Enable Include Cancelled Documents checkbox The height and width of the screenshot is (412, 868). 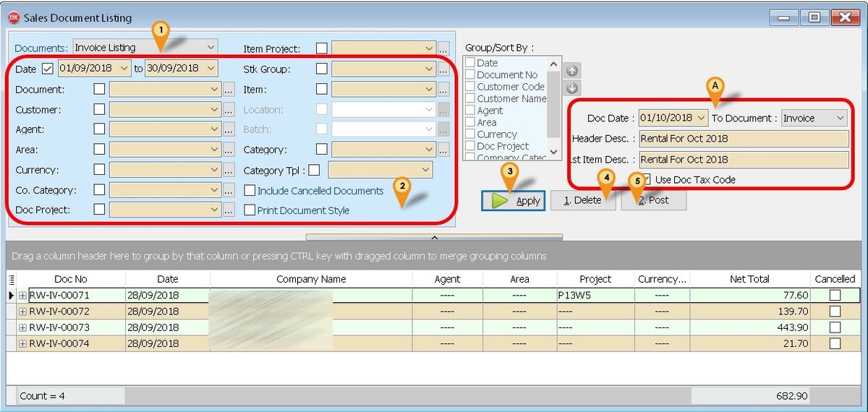pyautogui.click(x=250, y=191)
